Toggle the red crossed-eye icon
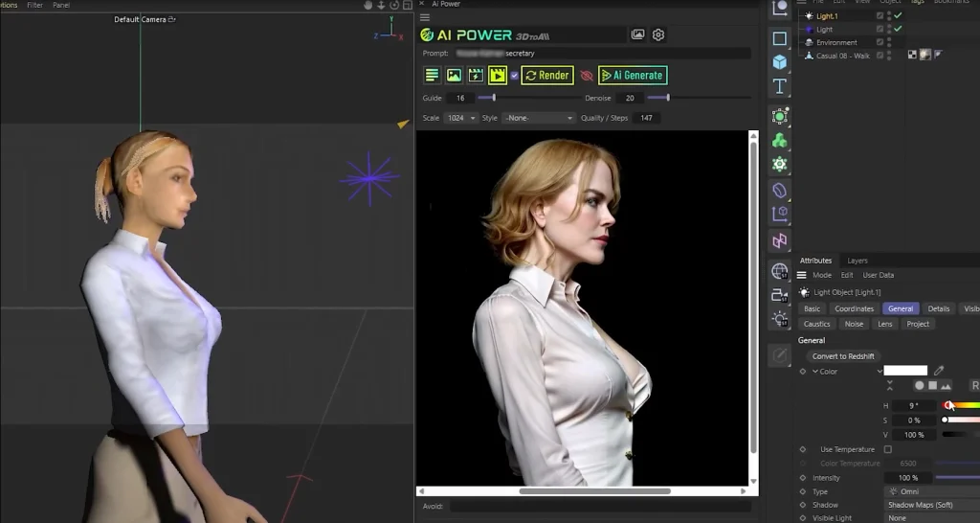This screenshot has height=523, width=980. pyautogui.click(x=587, y=76)
